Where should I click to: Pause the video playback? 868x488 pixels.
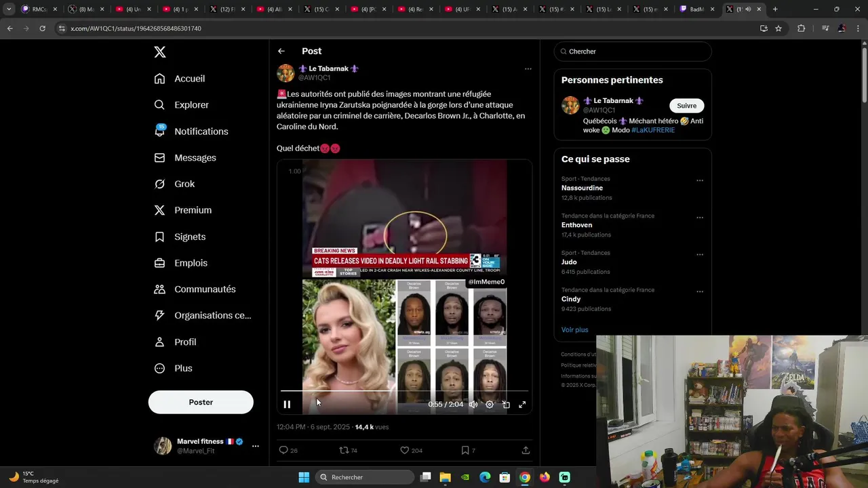[x=287, y=405]
